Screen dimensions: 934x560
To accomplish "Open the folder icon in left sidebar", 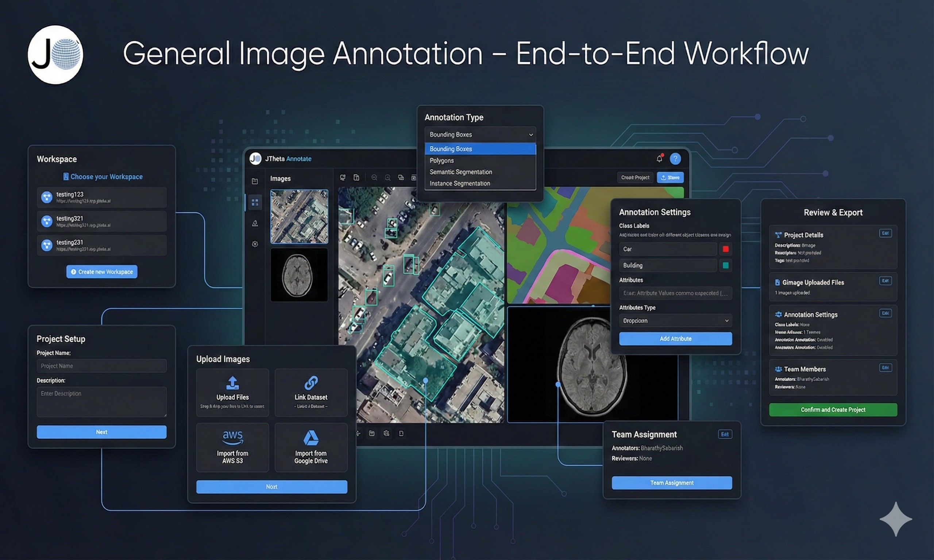I will (x=255, y=182).
